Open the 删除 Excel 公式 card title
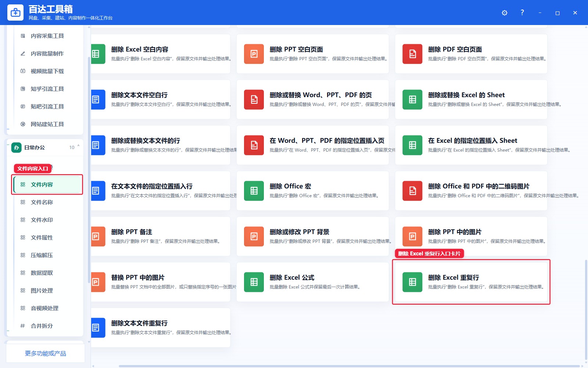This screenshot has width=588, height=368. (292, 277)
